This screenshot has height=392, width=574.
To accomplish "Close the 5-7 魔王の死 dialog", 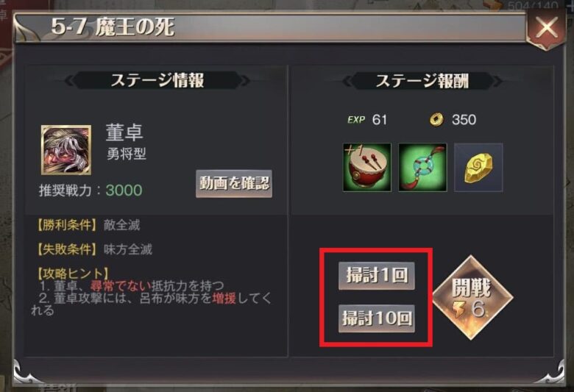I will [546, 28].
